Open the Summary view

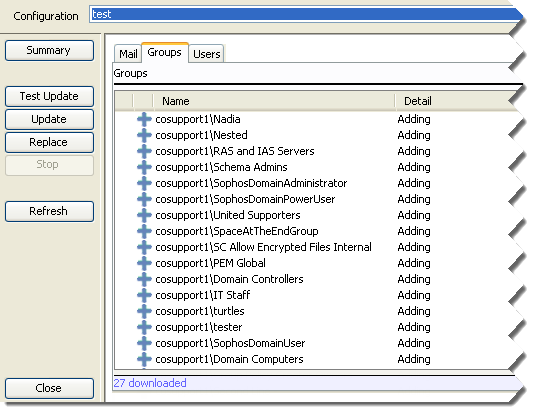[x=49, y=50]
